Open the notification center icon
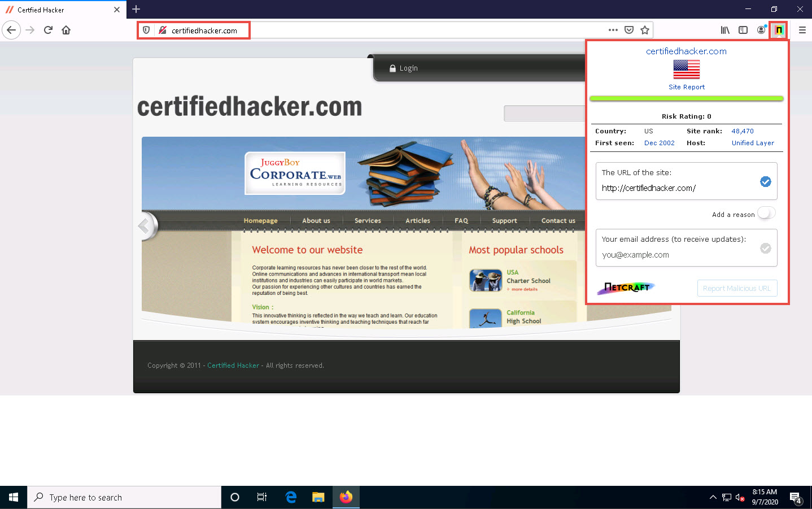Screen dimensions: 812x509 click(x=796, y=498)
